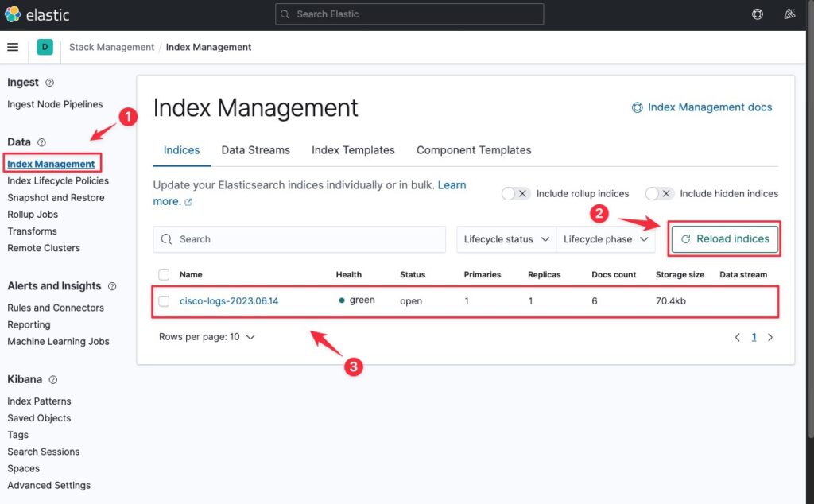The image size is (814, 504).
Task: Open the help lifebuoy icon in top bar
Action: (x=758, y=14)
